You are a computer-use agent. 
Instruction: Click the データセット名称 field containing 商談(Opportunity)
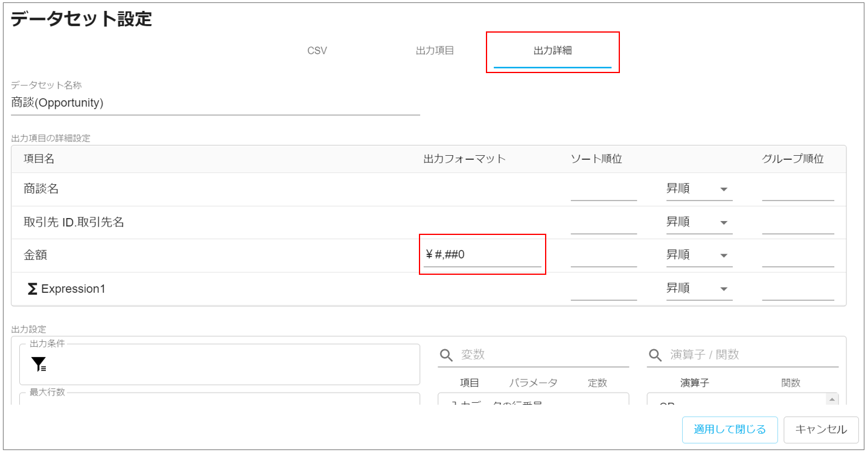215,103
